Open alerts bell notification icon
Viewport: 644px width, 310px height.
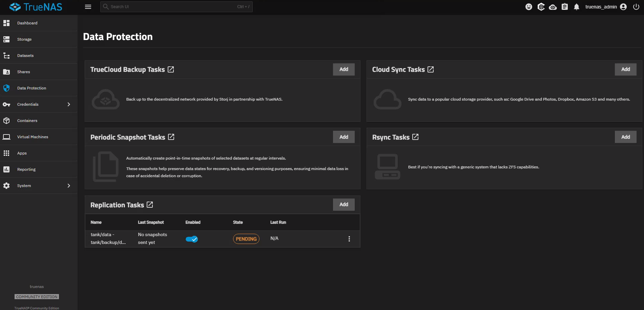click(x=577, y=7)
